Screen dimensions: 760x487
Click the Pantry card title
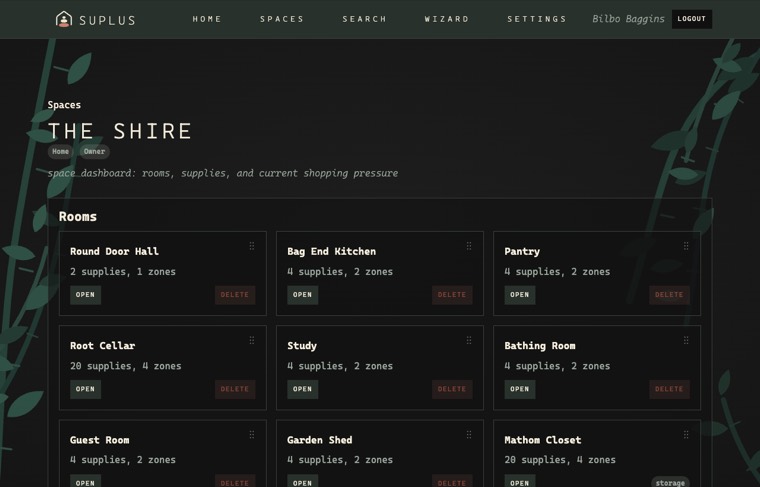(522, 251)
